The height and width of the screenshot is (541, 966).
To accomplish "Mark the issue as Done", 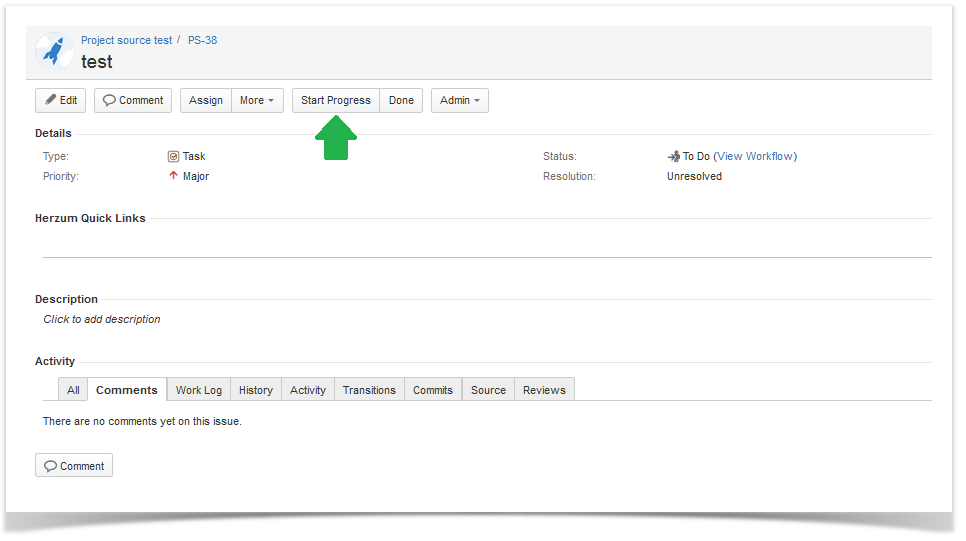I will (401, 100).
